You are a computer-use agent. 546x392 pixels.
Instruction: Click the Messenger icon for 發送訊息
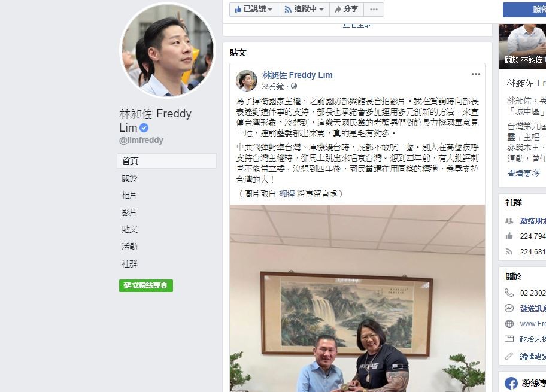tap(509, 308)
